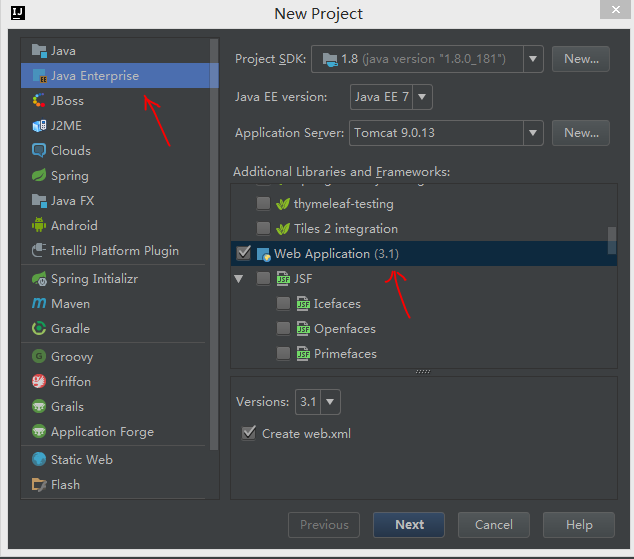Click the Previous button
Screen dimensions: 634x559
[324, 525]
